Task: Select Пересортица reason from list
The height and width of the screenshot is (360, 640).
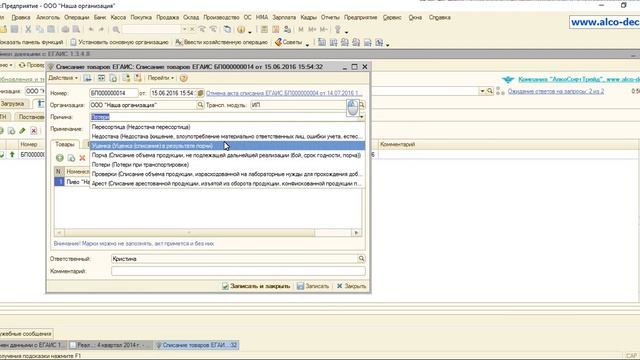Action: tap(227, 127)
